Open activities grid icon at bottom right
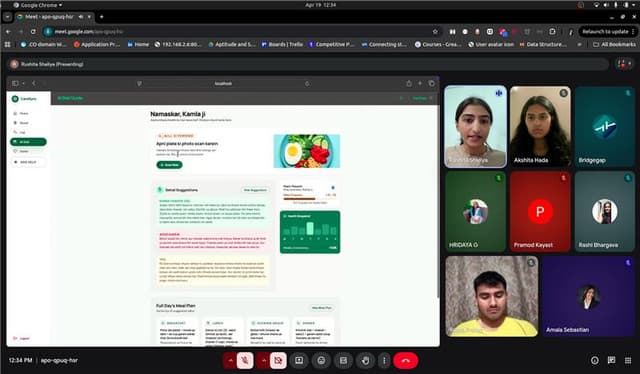This screenshot has width=640, height=374. pos(628,360)
